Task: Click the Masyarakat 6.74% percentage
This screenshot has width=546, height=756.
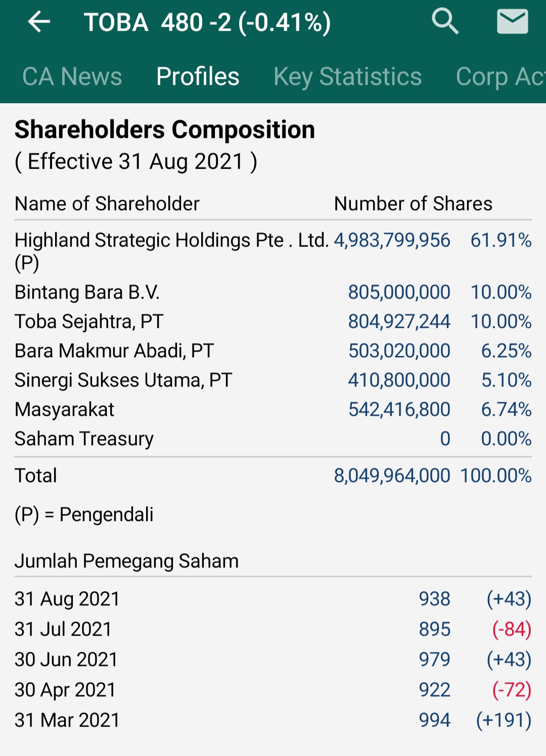Action: pyautogui.click(x=506, y=409)
